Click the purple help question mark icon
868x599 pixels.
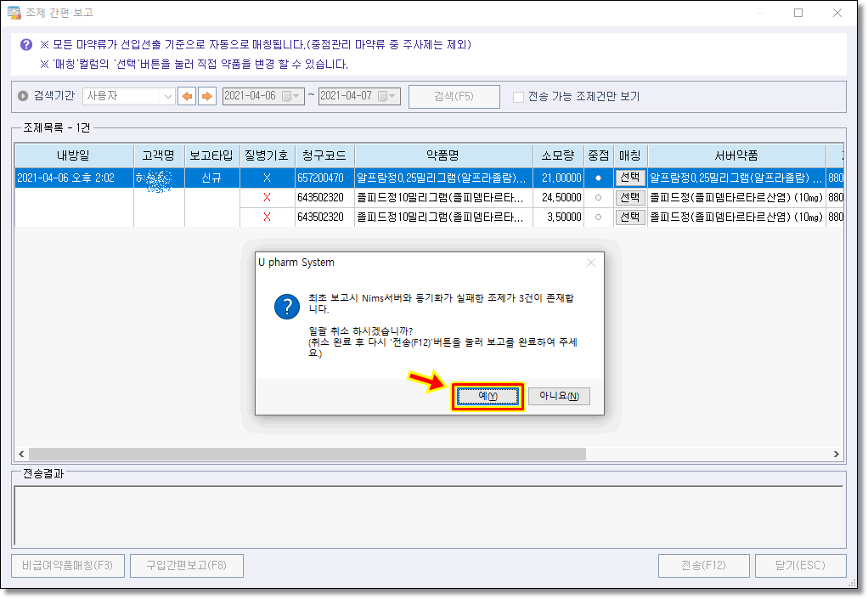[25, 44]
